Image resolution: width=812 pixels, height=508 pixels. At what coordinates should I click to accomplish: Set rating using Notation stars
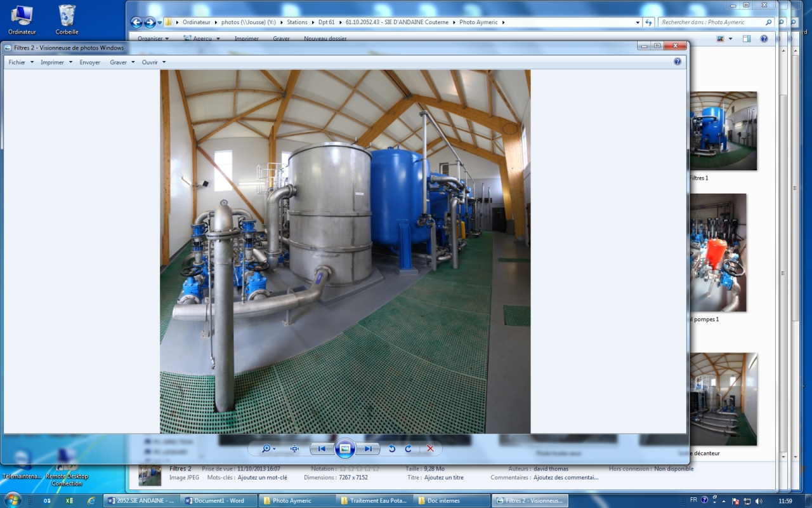point(360,469)
